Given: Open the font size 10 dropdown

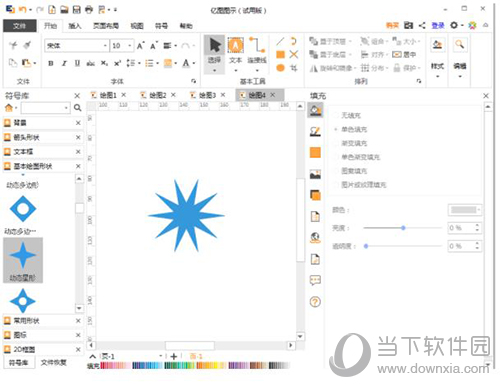Looking at the screenshot, I should [x=130, y=45].
